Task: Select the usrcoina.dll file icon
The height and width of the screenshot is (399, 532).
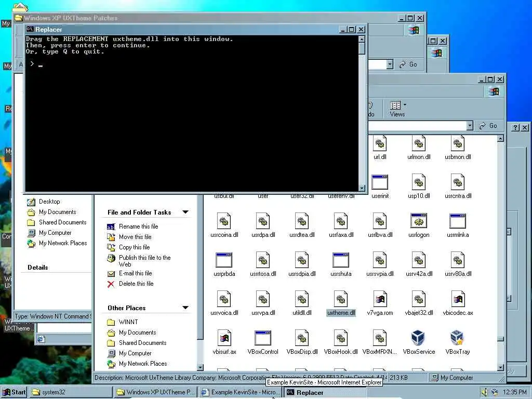Action: point(224,221)
